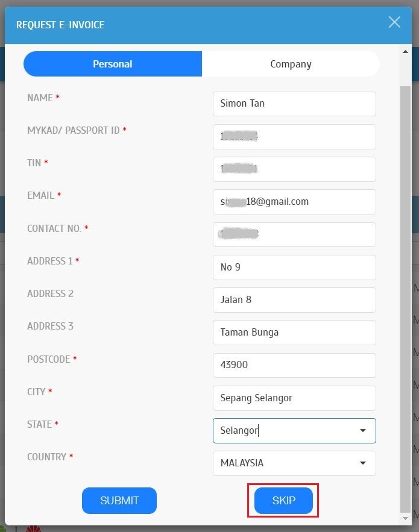The width and height of the screenshot is (419, 532).
Task: Focus the Address 3 field
Action: (x=294, y=333)
